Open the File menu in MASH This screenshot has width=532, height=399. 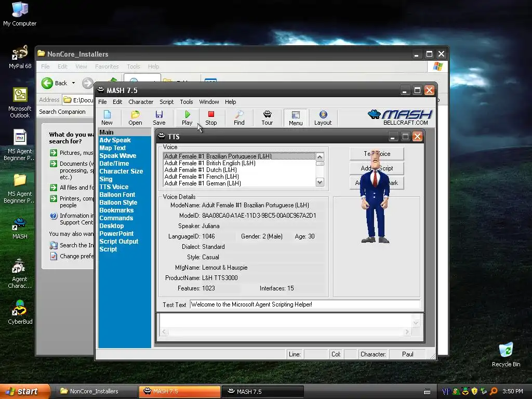(x=102, y=102)
